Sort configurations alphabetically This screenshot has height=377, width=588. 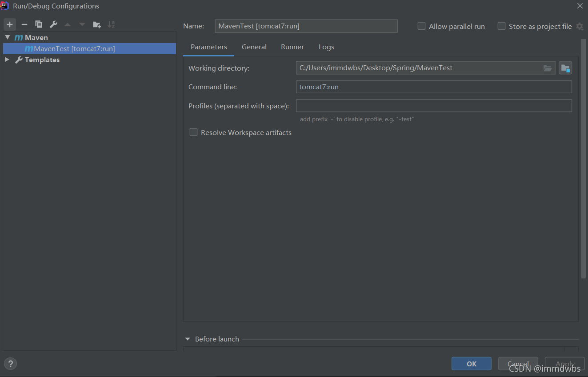point(111,24)
